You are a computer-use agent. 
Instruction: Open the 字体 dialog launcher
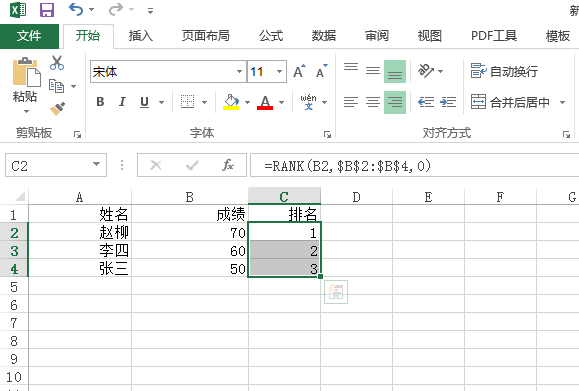(x=327, y=134)
